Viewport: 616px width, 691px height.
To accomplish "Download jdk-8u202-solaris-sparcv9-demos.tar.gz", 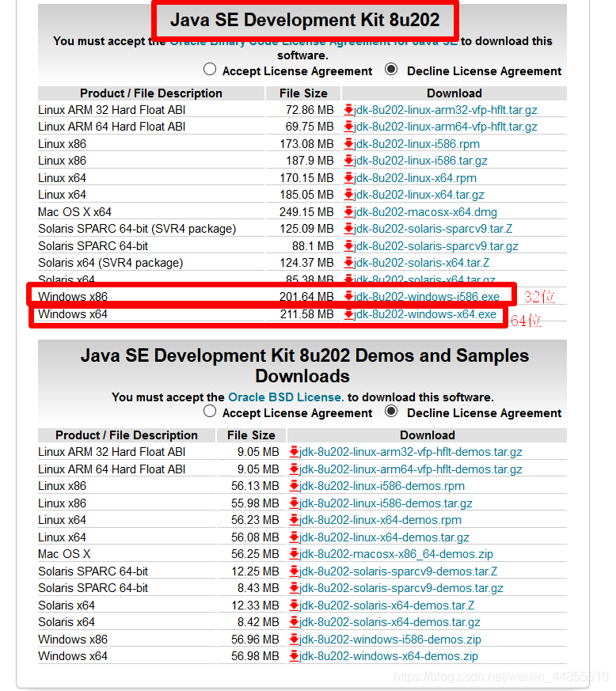I will [x=401, y=588].
